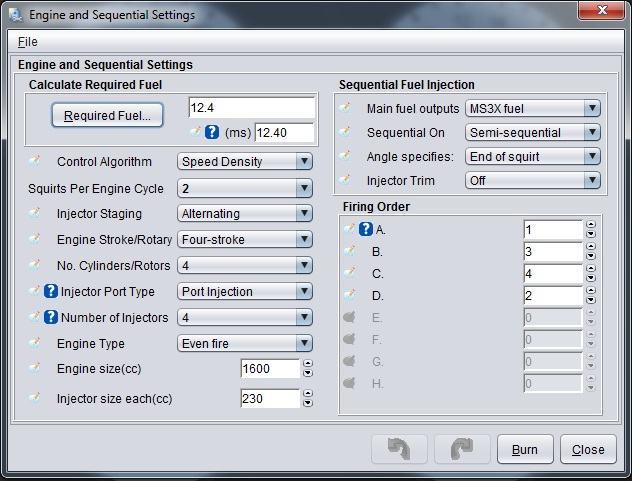632x481 pixels.
Task: Click the pencil icon beside Injector Port Type help
Action: [35, 291]
